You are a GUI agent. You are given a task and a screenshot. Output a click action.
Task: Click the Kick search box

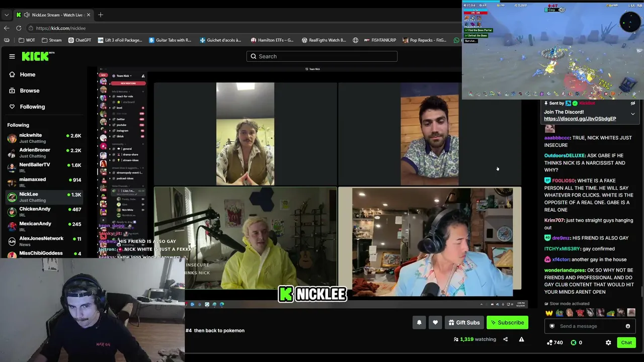(322, 56)
